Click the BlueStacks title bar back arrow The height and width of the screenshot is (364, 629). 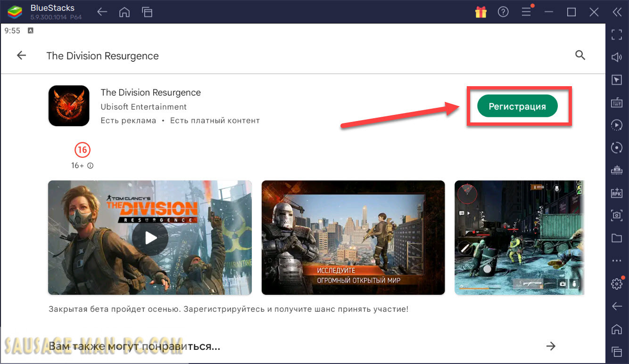(102, 12)
